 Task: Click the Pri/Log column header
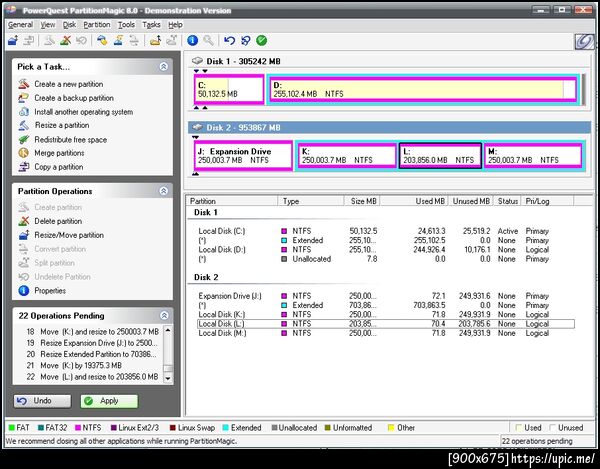[547, 201]
